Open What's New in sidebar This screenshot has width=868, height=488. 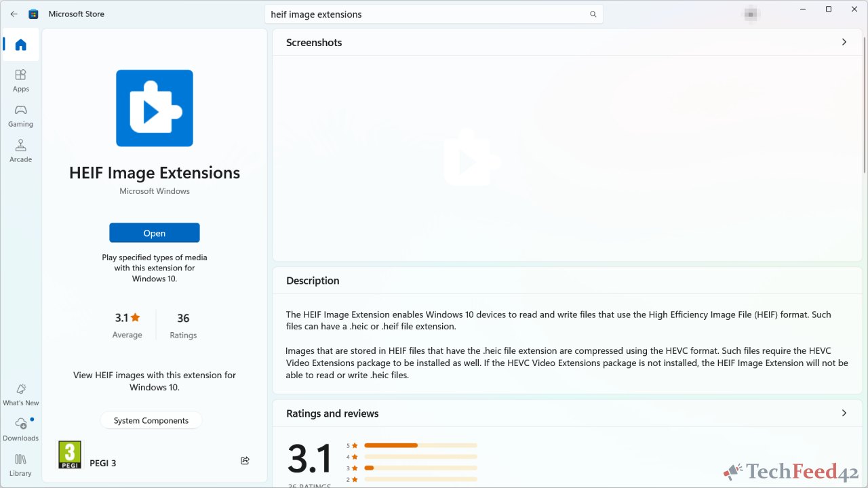tap(21, 394)
